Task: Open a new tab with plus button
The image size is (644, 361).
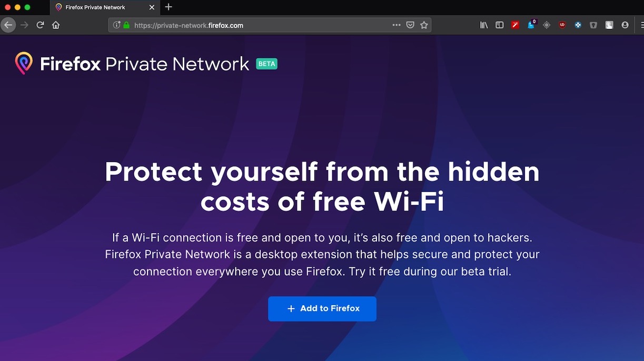Action: (x=169, y=7)
